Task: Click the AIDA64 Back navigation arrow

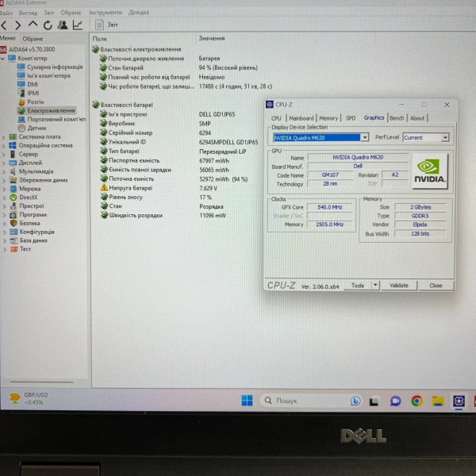Action: (4, 25)
